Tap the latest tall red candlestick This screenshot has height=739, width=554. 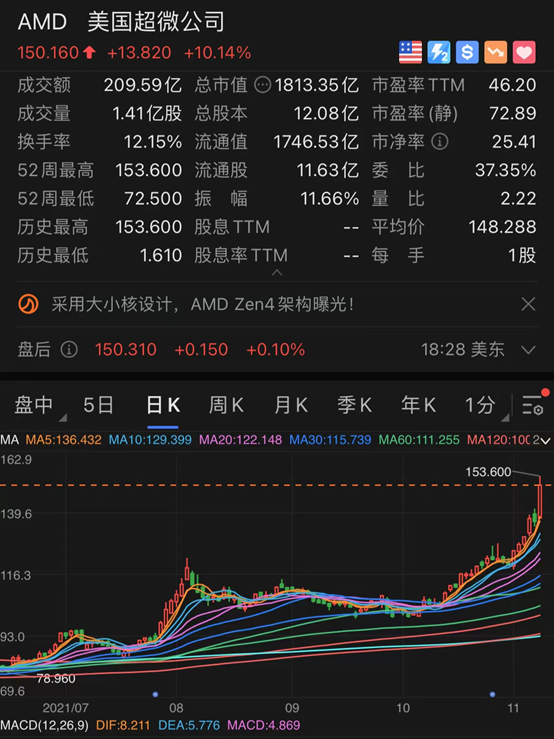(x=539, y=497)
